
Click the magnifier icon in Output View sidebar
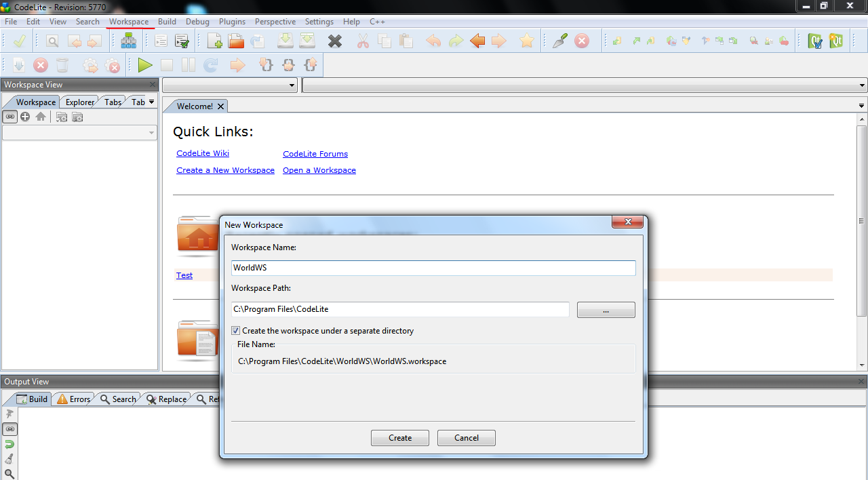9,473
